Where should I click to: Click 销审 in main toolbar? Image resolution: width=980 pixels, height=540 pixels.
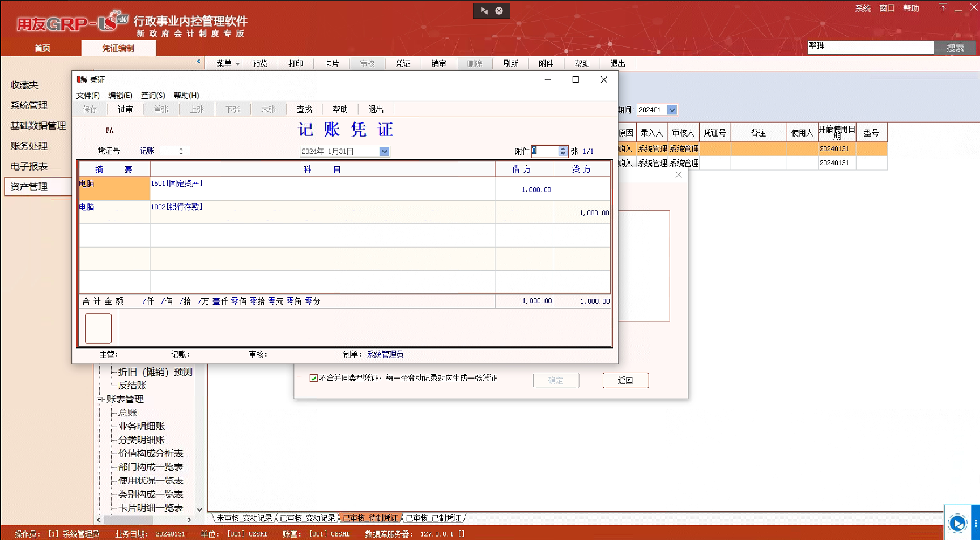point(438,63)
